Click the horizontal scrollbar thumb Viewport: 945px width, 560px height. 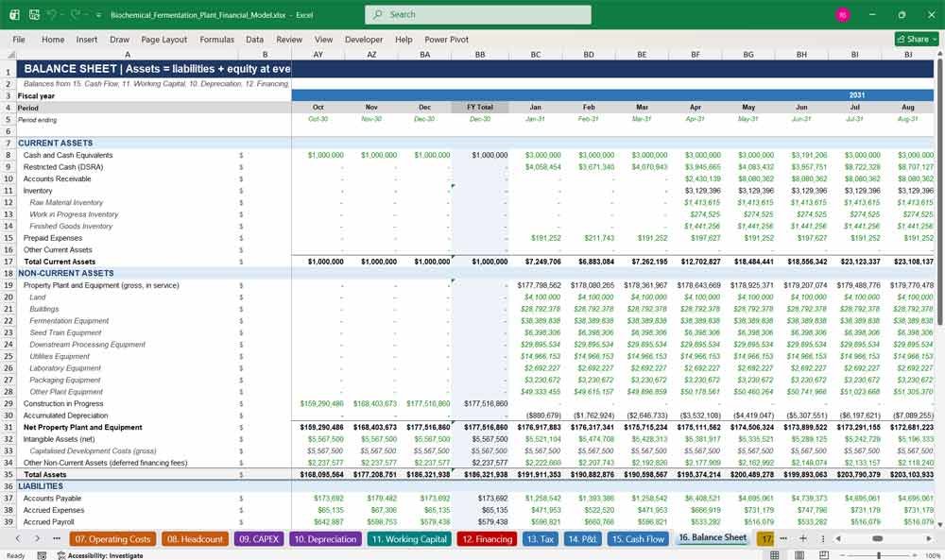878,538
